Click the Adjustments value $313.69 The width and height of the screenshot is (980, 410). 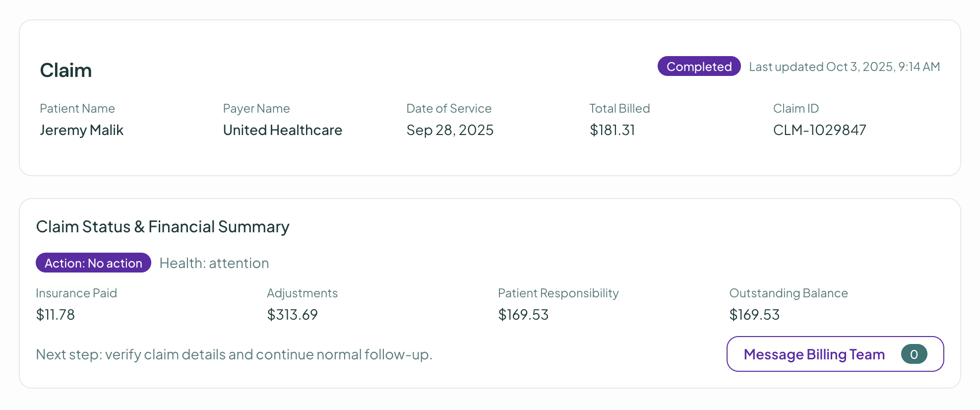tap(292, 314)
